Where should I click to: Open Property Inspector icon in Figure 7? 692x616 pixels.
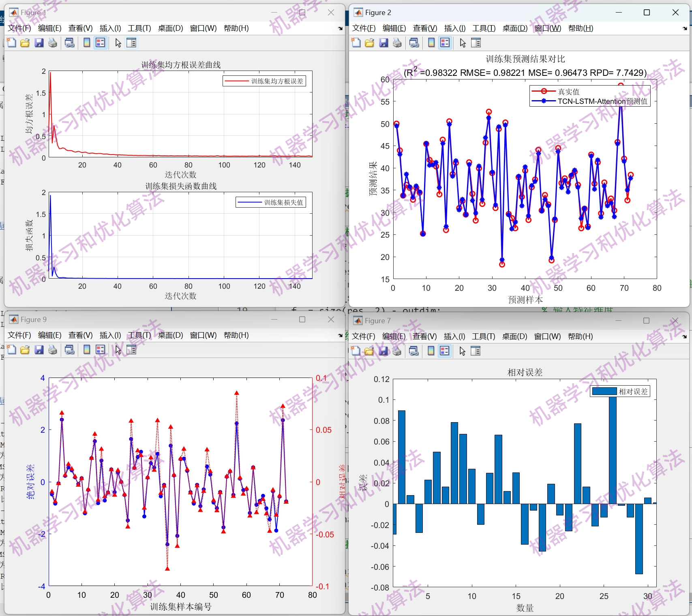pos(476,351)
